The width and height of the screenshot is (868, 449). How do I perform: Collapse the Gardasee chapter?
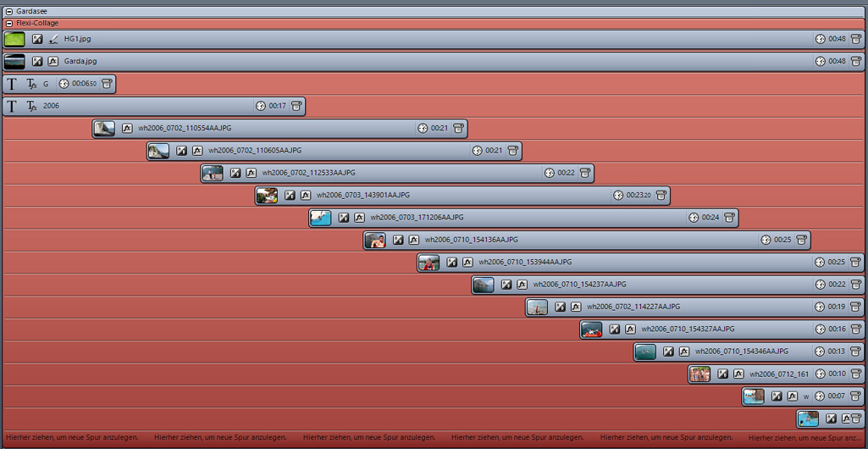8,12
